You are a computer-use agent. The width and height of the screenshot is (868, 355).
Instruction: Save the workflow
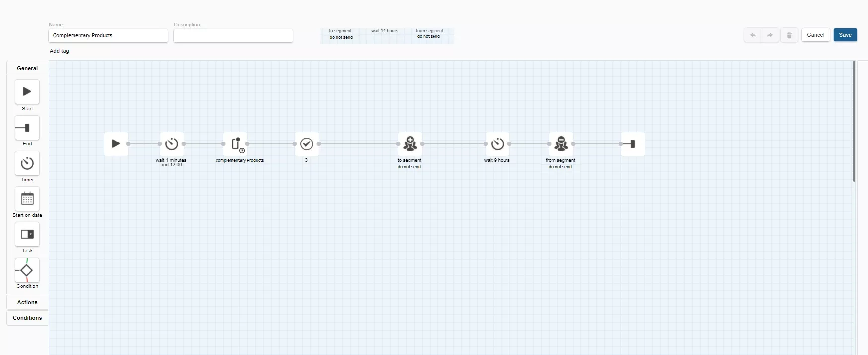[x=845, y=35]
